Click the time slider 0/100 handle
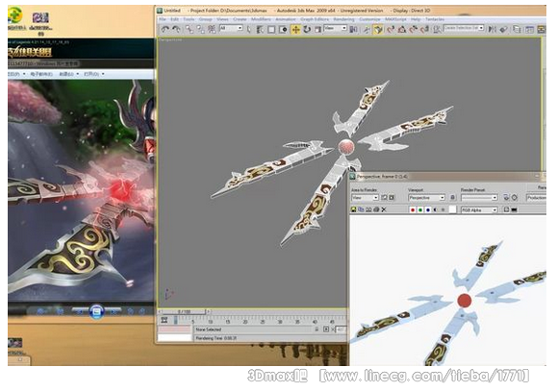Viewport: 557px width, 392px height. [184, 312]
